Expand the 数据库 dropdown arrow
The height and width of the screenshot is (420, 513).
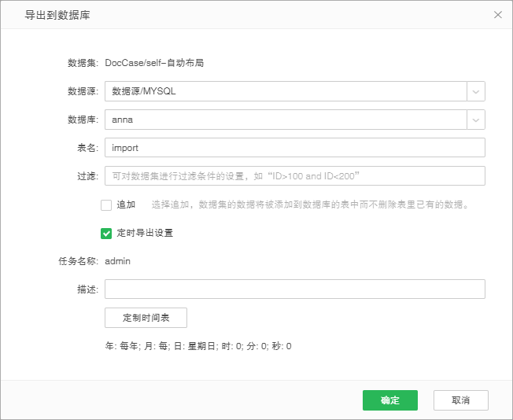pyautogui.click(x=476, y=120)
